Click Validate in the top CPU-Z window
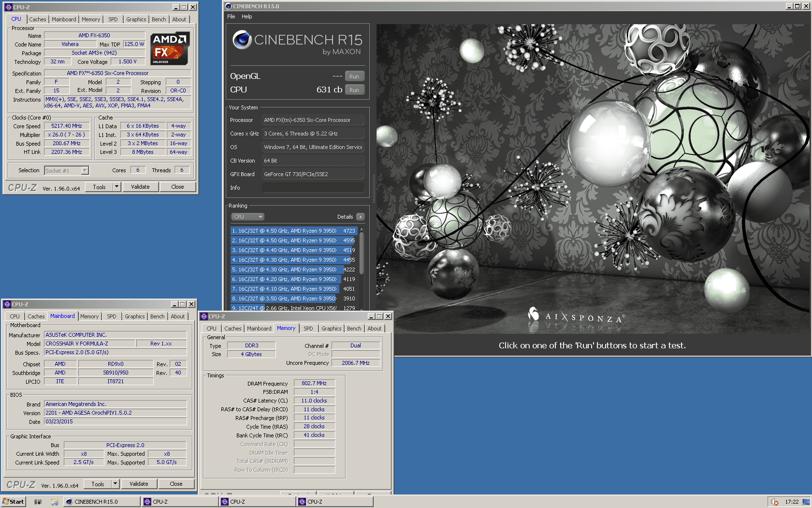The width and height of the screenshot is (812, 508). point(140,187)
